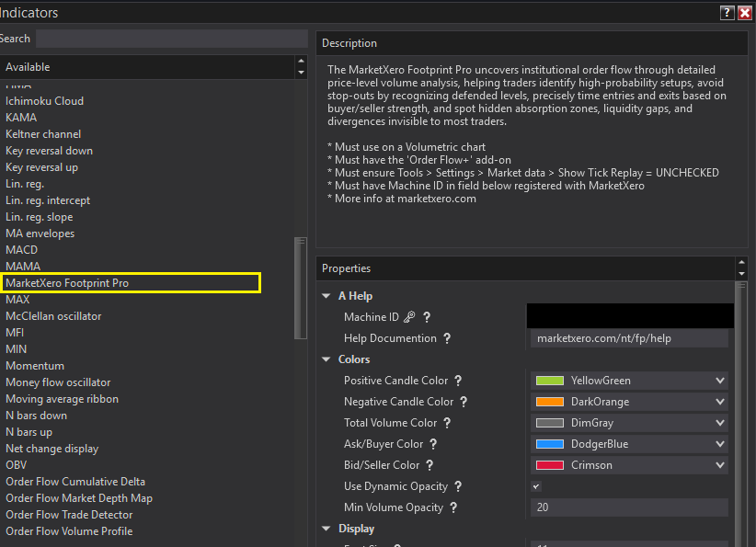
Task: Click help icon for Ask/Buyer Color
Action: pyautogui.click(x=433, y=444)
